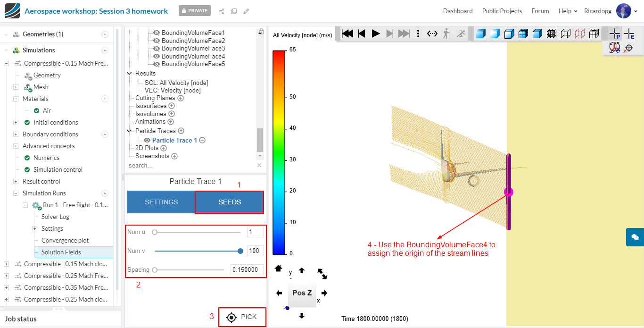
Task: Click the loop/bounce animation arrows icon
Action: point(432,34)
